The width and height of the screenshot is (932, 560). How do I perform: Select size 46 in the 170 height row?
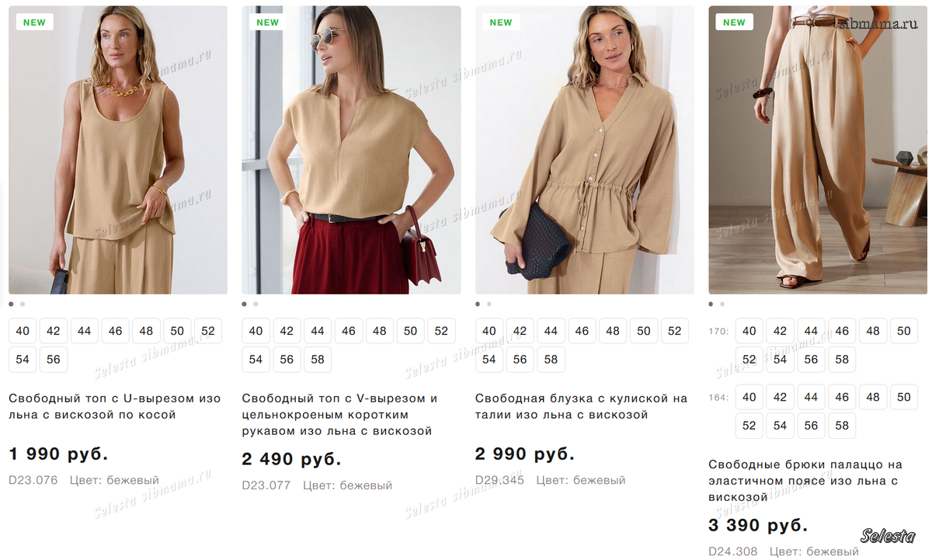(x=842, y=331)
